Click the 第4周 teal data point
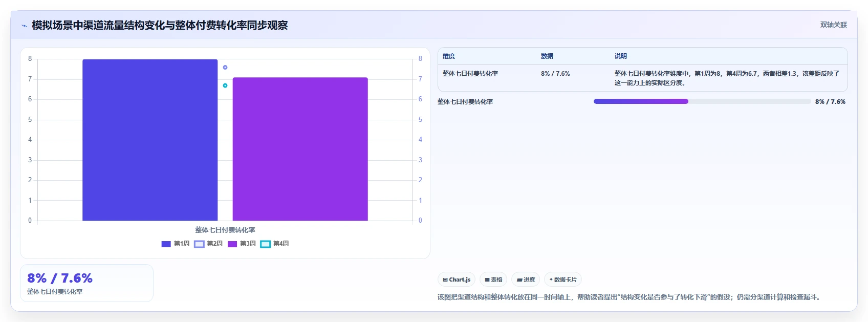This screenshot has width=868, height=322. pos(225,85)
